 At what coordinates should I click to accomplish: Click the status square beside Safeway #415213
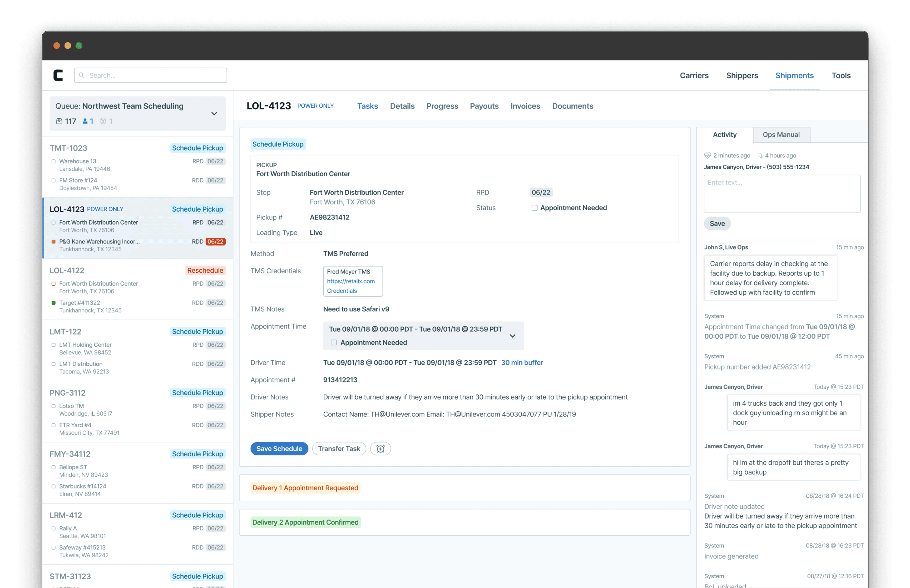53,547
